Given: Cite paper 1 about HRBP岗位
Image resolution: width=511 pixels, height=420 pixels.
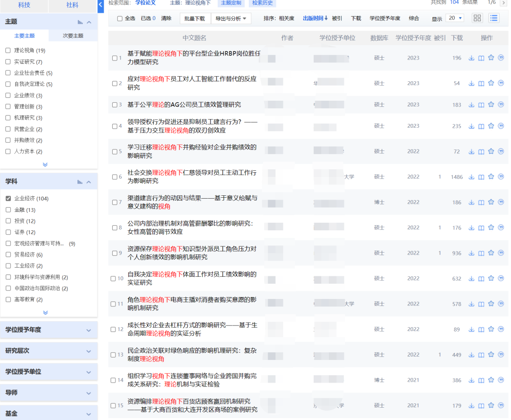Looking at the screenshot, I should pyautogui.click(x=501, y=58).
